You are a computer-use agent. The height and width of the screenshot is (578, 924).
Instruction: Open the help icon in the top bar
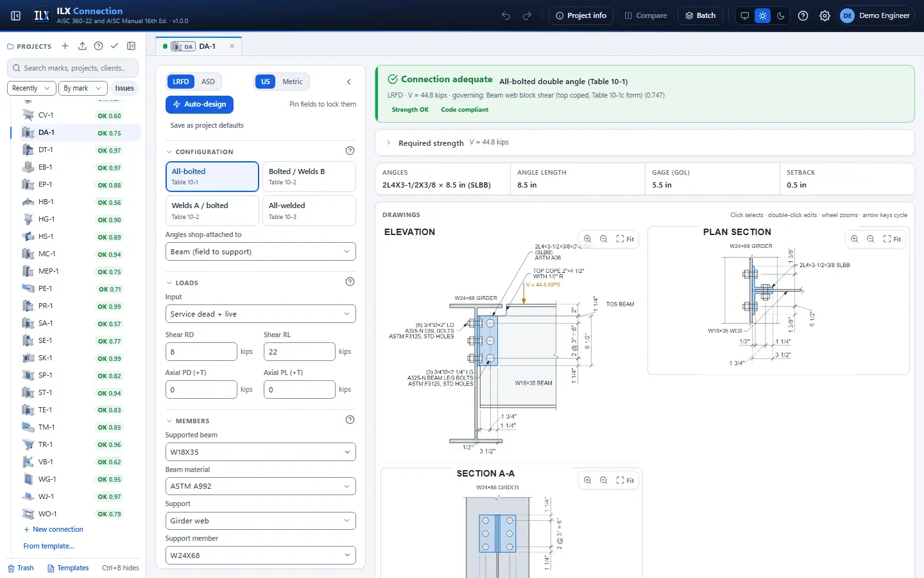803,15
